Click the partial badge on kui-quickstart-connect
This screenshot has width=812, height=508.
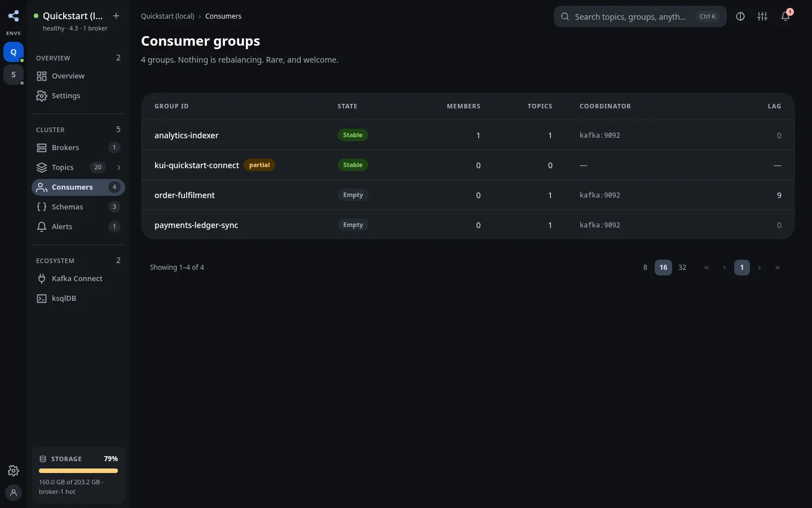point(259,165)
